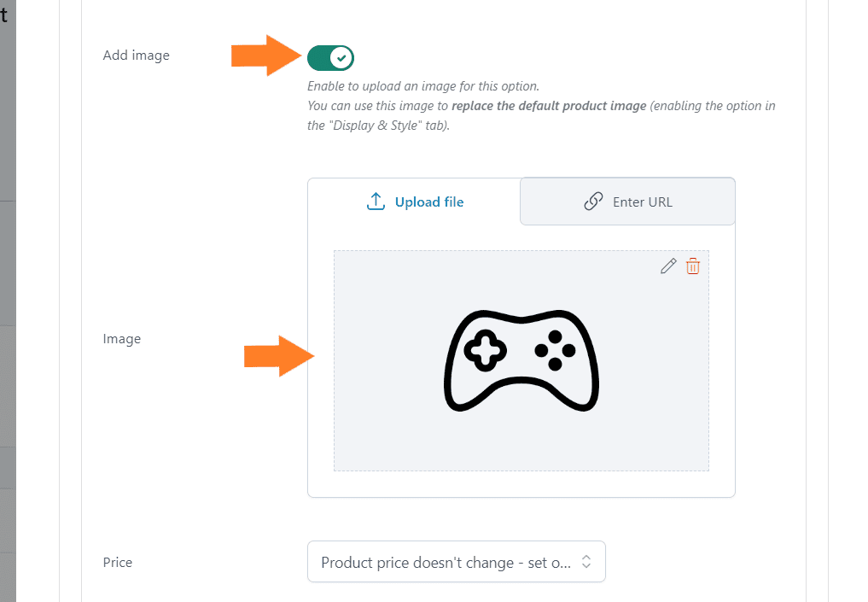Switch to the Upload file tab label
Image resolution: width=868 pixels, height=602 pixels.
(x=429, y=202)
